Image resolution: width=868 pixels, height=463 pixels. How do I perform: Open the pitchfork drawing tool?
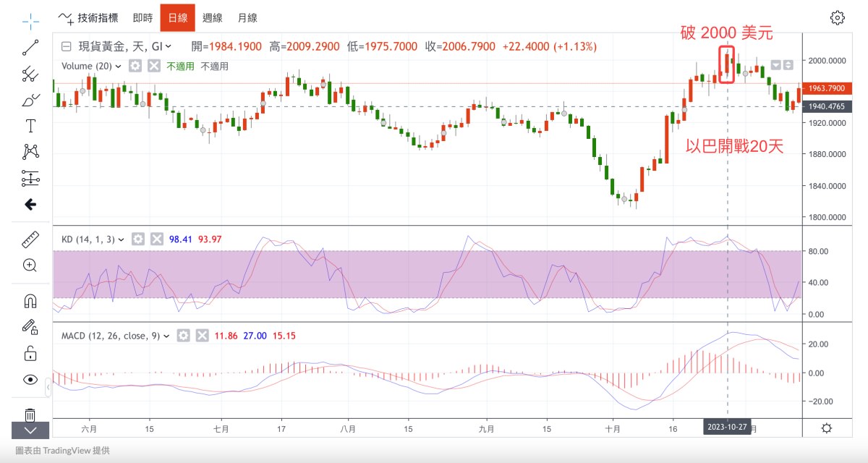(30, 73)
